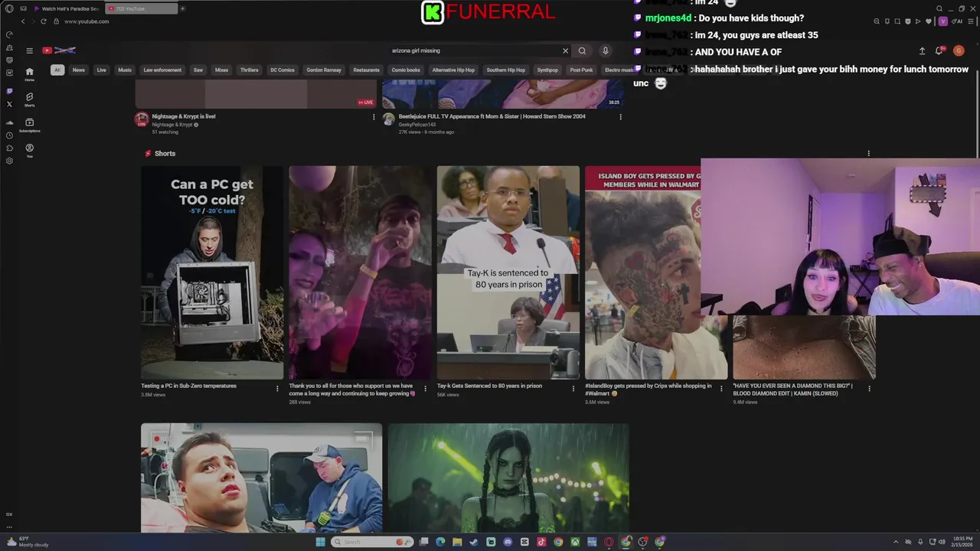This screenshot has width=980, height=551.
Task: Open options for Tay-K sentenced short
Action: (573, 389)
